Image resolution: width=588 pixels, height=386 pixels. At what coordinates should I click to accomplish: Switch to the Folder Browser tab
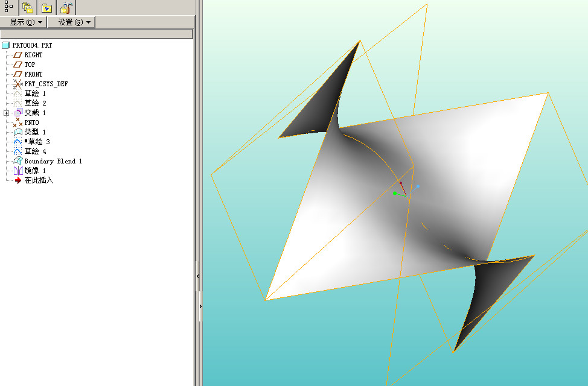tap(27, 7)
